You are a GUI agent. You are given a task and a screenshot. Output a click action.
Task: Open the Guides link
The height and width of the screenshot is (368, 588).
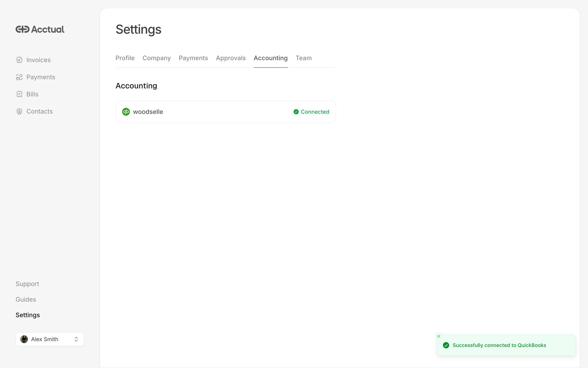(x=26, y=300)
